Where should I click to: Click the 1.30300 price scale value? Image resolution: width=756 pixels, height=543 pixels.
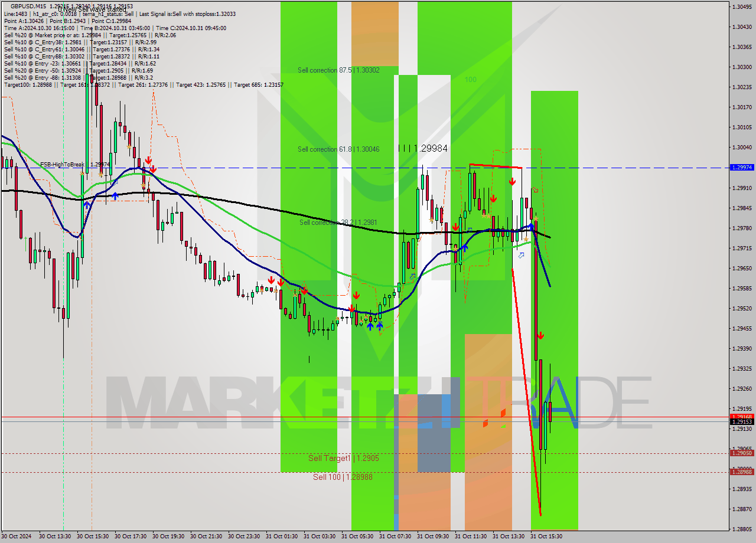tap(742, 67)
